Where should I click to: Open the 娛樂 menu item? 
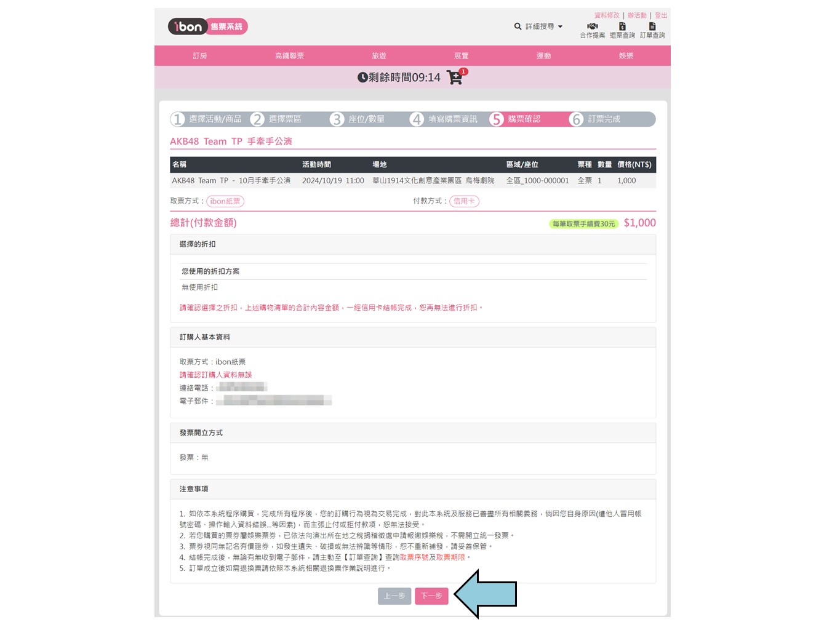pyautogui.click(x=626, y=56)
